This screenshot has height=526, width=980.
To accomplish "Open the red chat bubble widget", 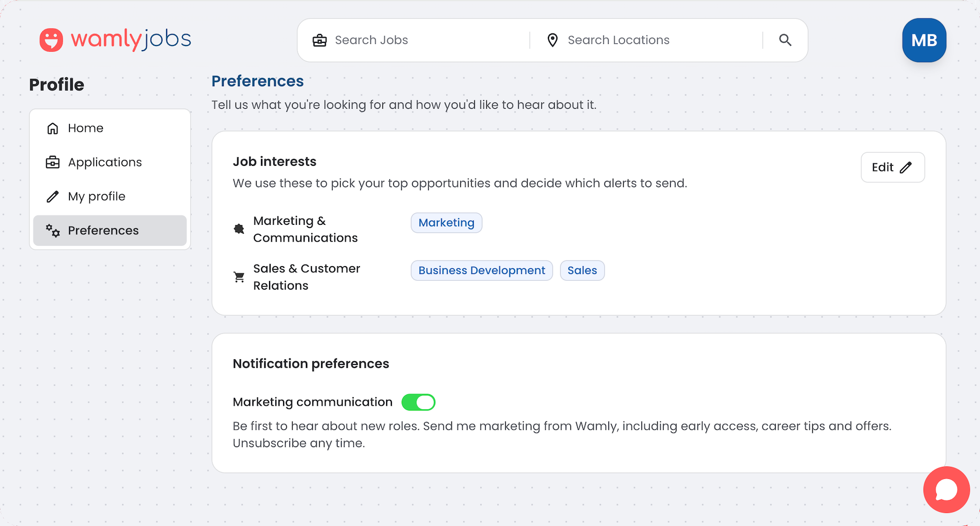I will coord(947,490).
